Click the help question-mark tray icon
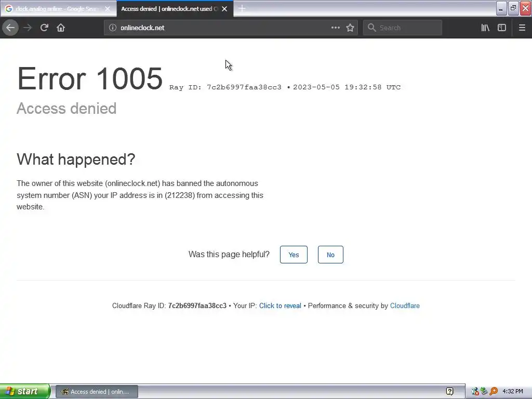Screen dimensions: 532x399 (x=449, y=392)
